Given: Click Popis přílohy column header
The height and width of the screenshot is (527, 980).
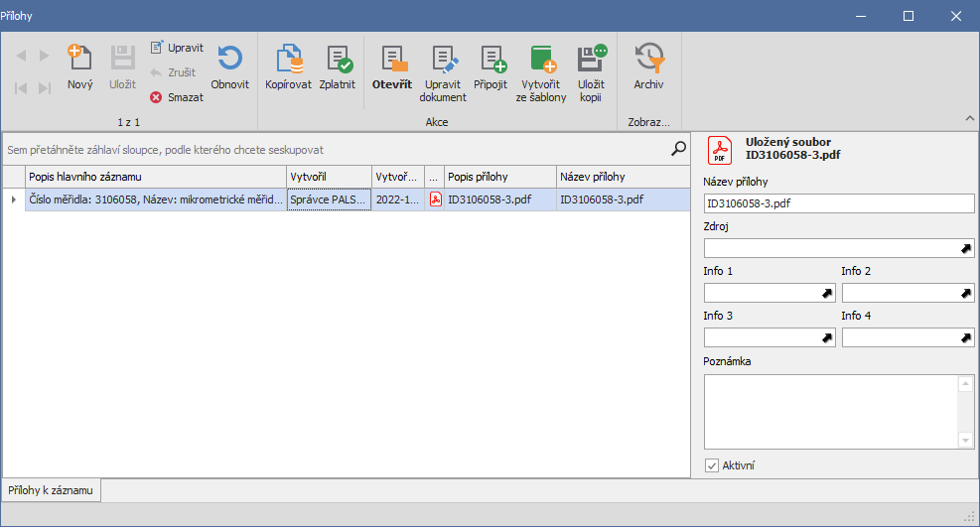Looking at the screenshot, I should [x=500, y=177].
